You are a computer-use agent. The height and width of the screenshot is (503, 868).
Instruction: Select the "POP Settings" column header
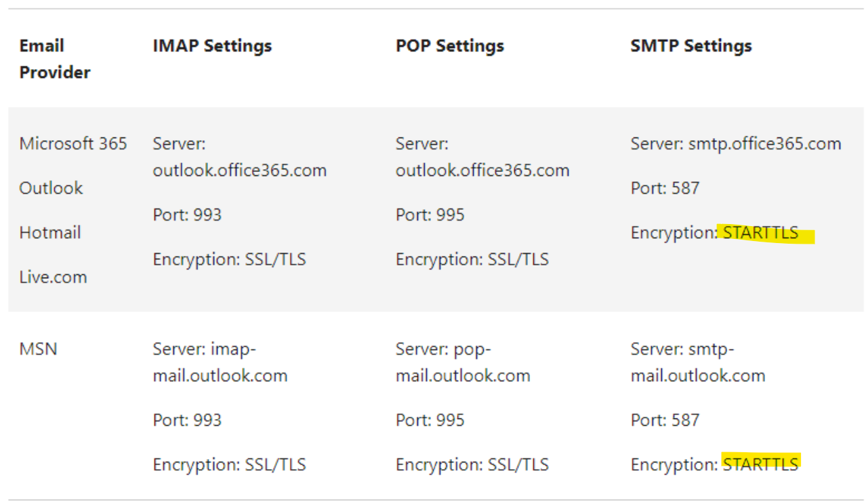click(x=449, y=46)
